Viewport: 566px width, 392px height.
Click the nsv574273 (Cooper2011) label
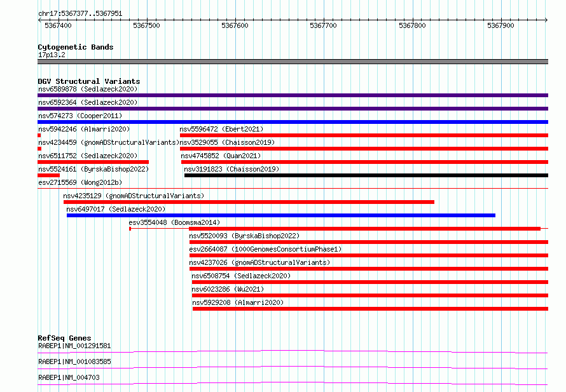(x=80, y=116)
